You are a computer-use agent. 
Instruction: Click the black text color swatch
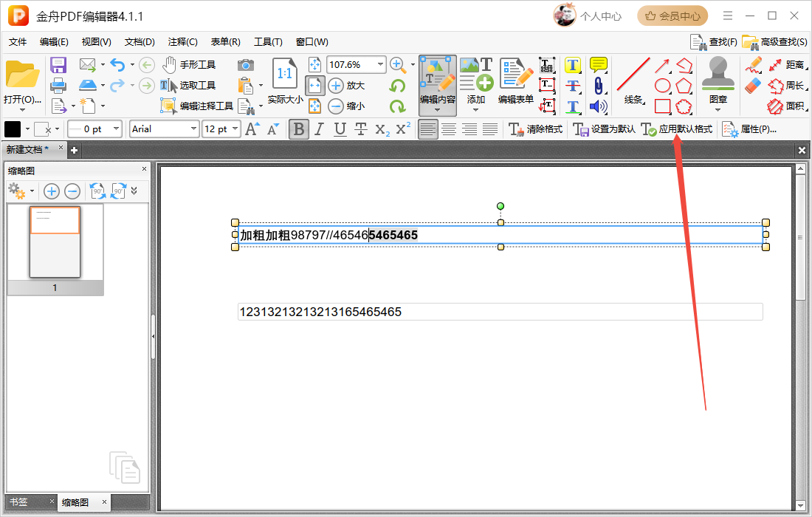click(x=13, y=129)
